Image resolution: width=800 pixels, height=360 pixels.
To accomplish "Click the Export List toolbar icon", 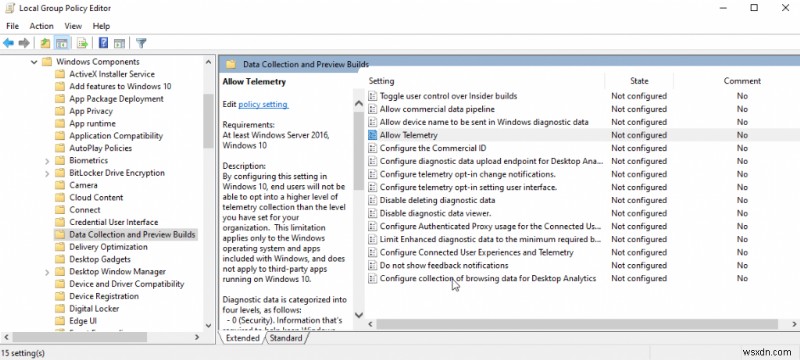I will point(82,43).
